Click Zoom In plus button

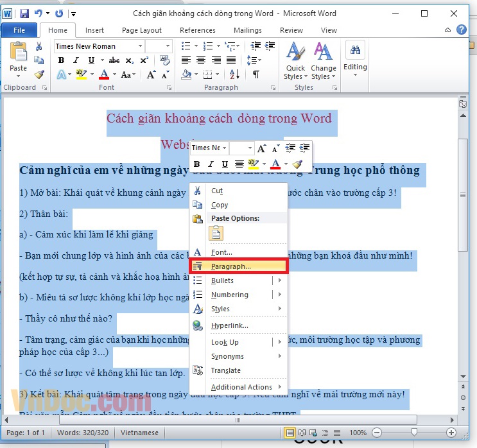pos(451,433)
